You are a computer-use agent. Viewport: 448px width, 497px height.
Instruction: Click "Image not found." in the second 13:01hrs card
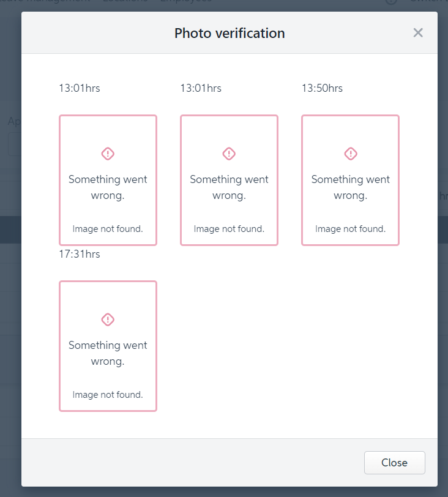pyautogui.click(x=229, y=229)
